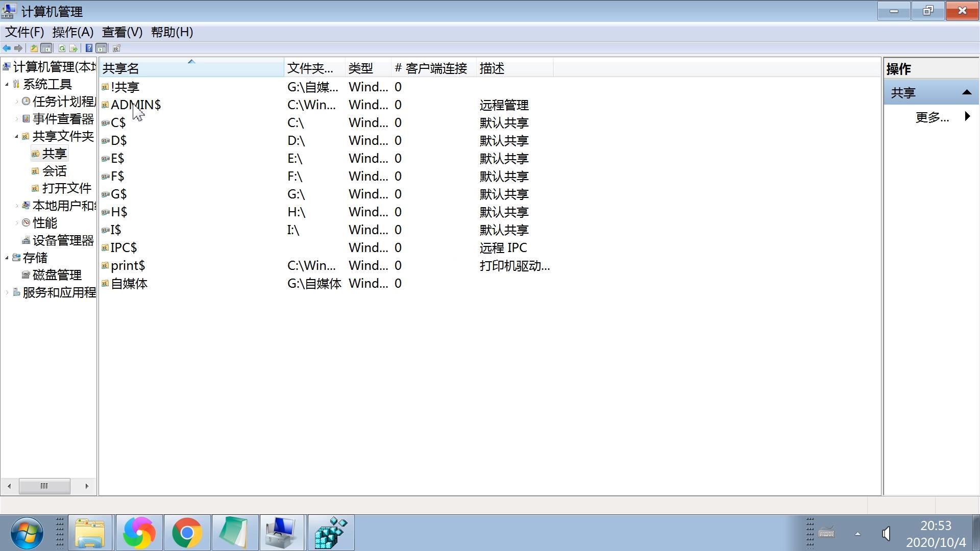Open Help via the question mark toolbar icon
Viewport: 980px width, 551px height.
(89, 48)
